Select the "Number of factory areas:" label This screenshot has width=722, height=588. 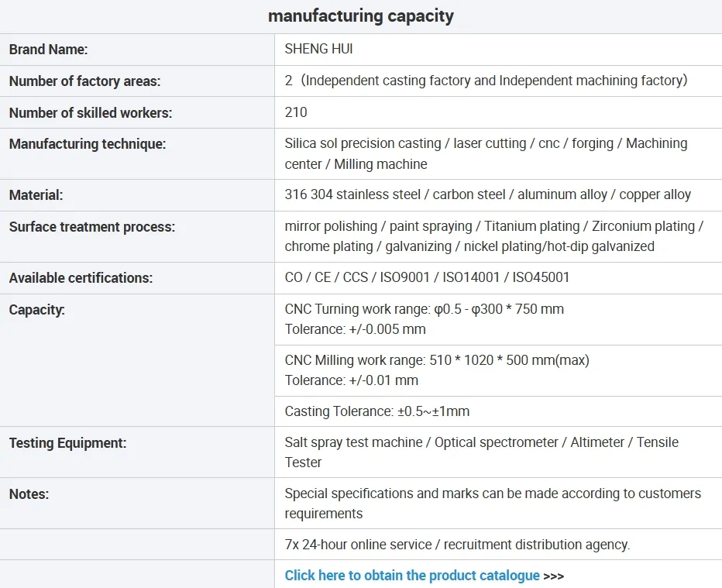pos(85,81)
